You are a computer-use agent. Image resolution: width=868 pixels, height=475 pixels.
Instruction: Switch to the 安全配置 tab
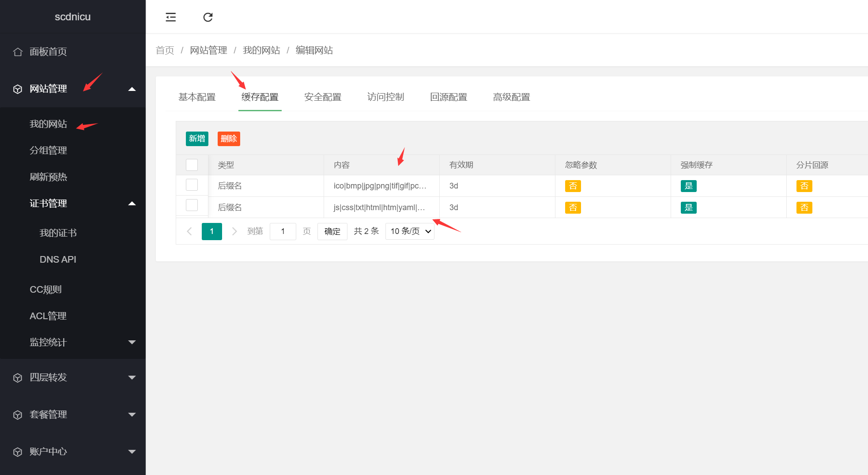click(322, 97)
